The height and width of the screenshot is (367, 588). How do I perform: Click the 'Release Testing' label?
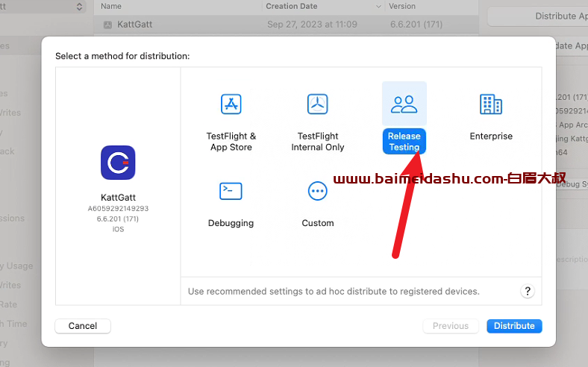(404, 141)
